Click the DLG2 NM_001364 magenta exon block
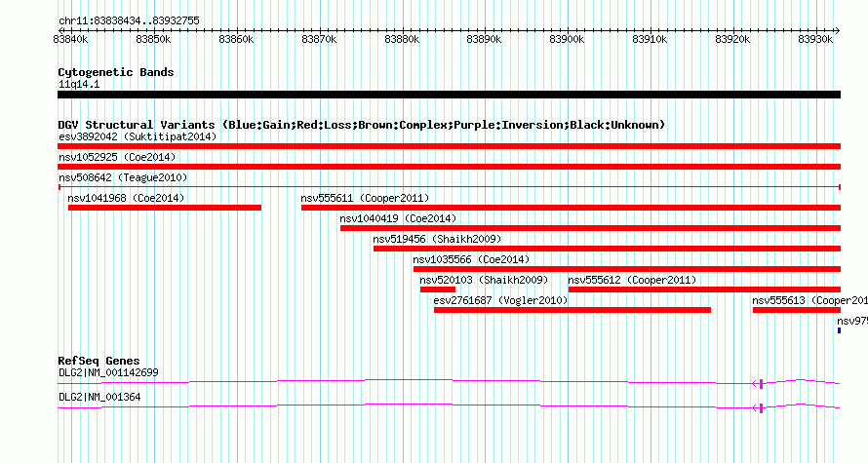The image size is (868, 463). pos(761,407)
